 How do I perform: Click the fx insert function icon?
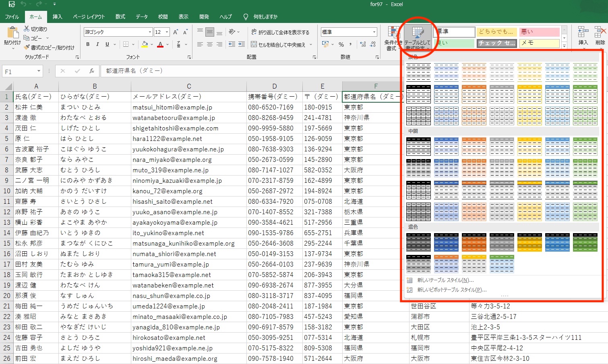(92, 71)
